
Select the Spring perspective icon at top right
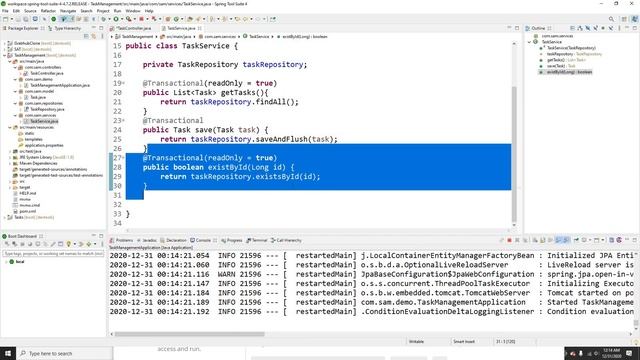(x=634, y=19)
